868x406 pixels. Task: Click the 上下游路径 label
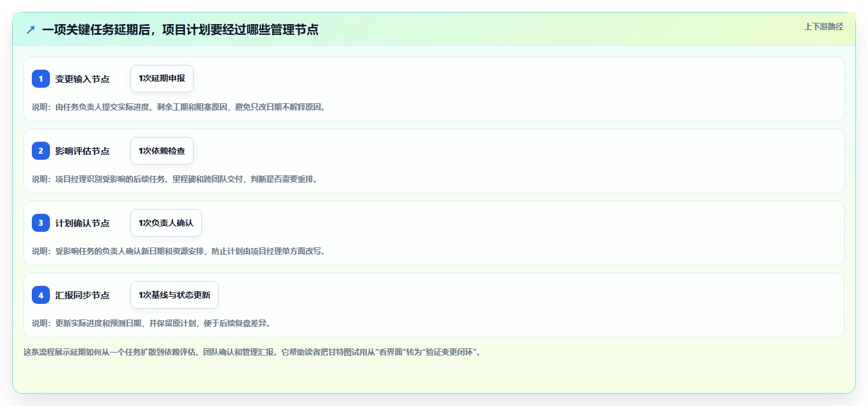pos(824,26)
